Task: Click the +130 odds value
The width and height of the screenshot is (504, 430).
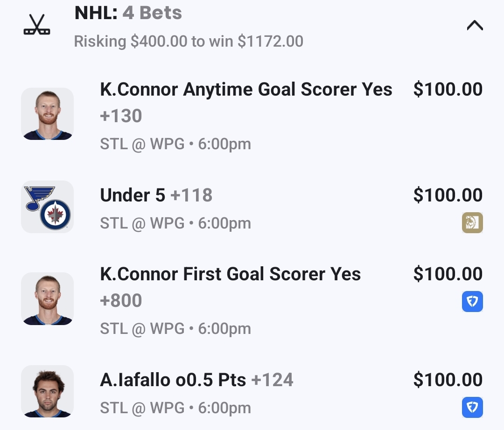Action: 121,116
